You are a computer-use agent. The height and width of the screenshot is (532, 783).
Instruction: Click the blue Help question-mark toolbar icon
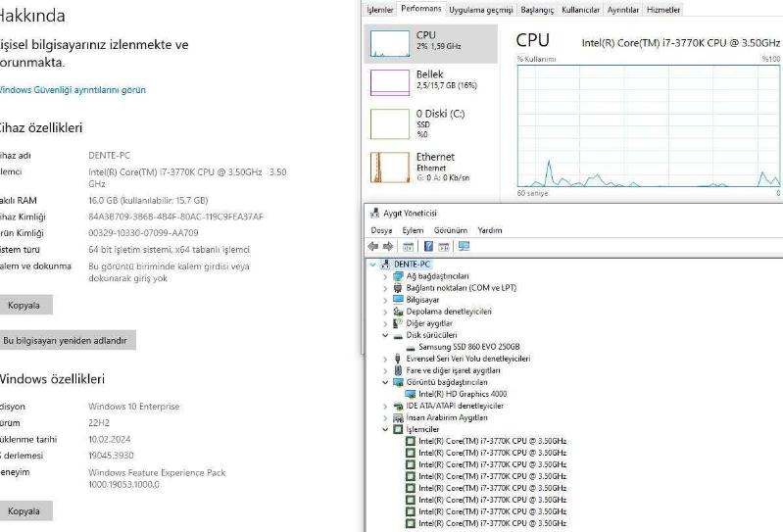428,246
